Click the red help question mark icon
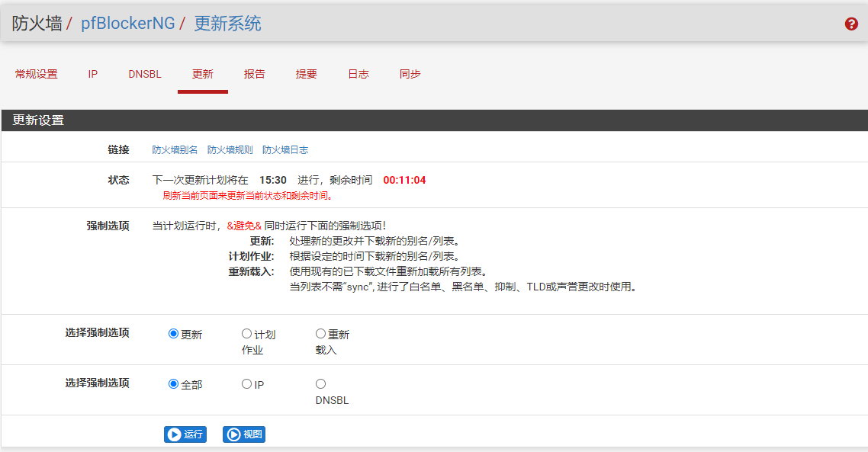The image size is (868, 452). [851, 24]
